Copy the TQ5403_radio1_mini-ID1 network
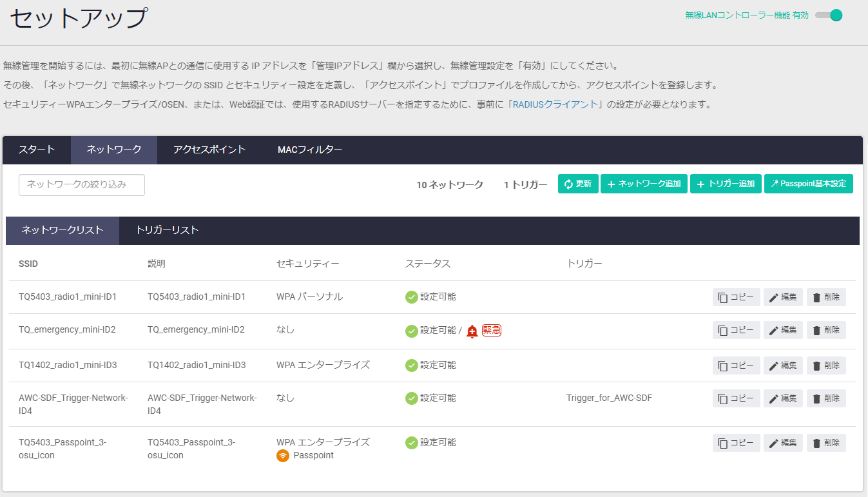 [x=736, y=297]
